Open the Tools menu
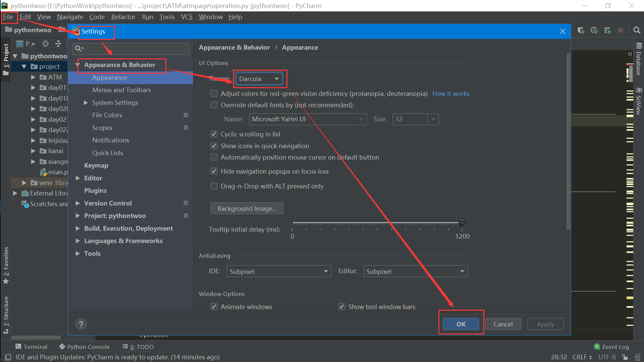 pos(167,17)
